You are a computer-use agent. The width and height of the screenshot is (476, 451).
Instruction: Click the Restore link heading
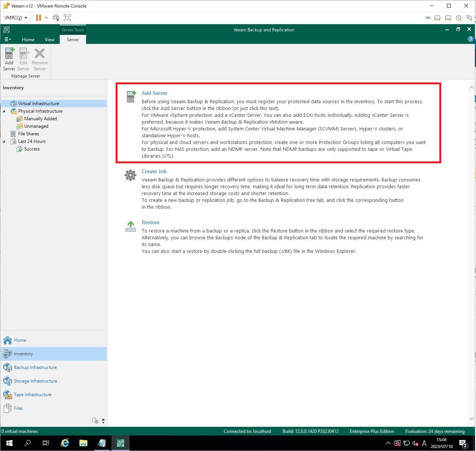[150, 222]
